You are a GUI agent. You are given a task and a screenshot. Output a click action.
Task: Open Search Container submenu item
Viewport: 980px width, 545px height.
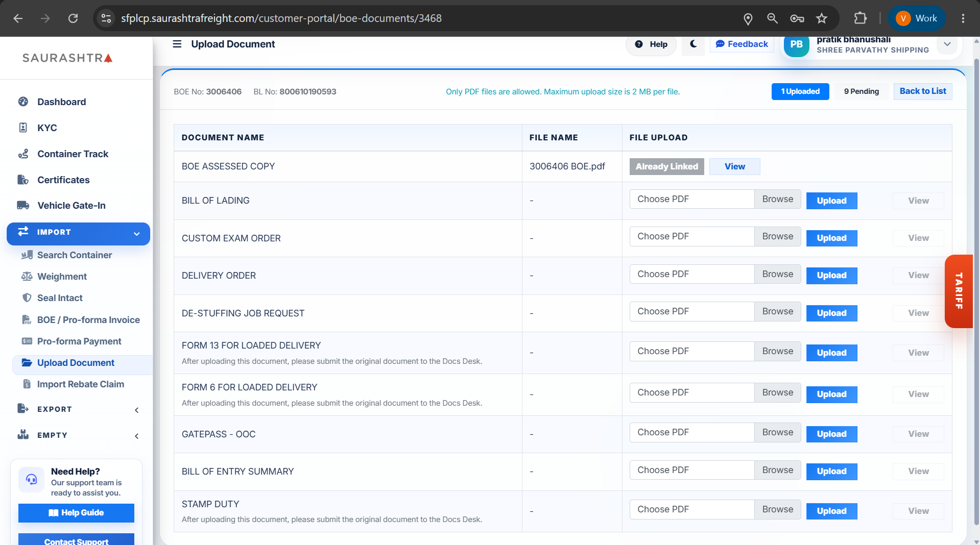click(x=75, y=255)
